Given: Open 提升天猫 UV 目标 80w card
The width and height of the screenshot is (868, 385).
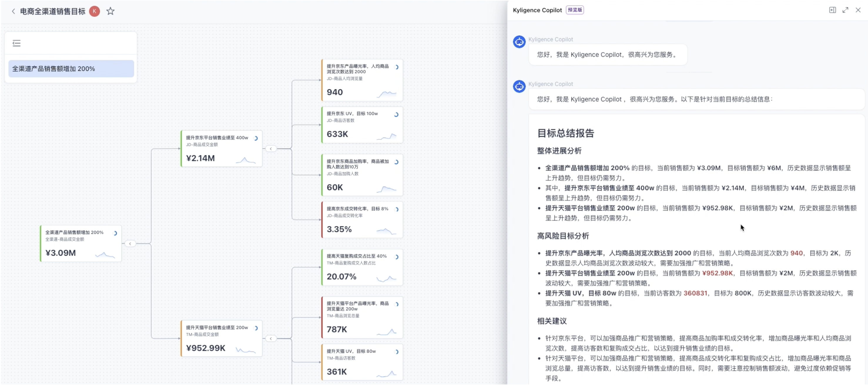Looking at the screenshot, I should tap(362, 362).
